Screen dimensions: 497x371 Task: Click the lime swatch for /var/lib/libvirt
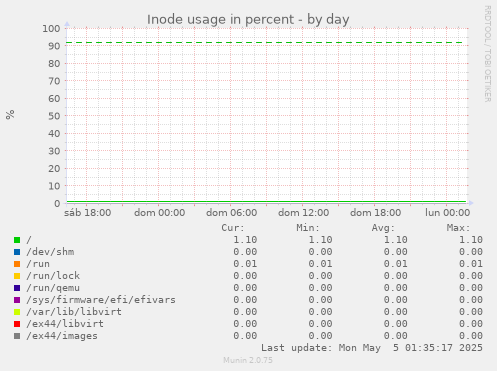coord(17,312)
